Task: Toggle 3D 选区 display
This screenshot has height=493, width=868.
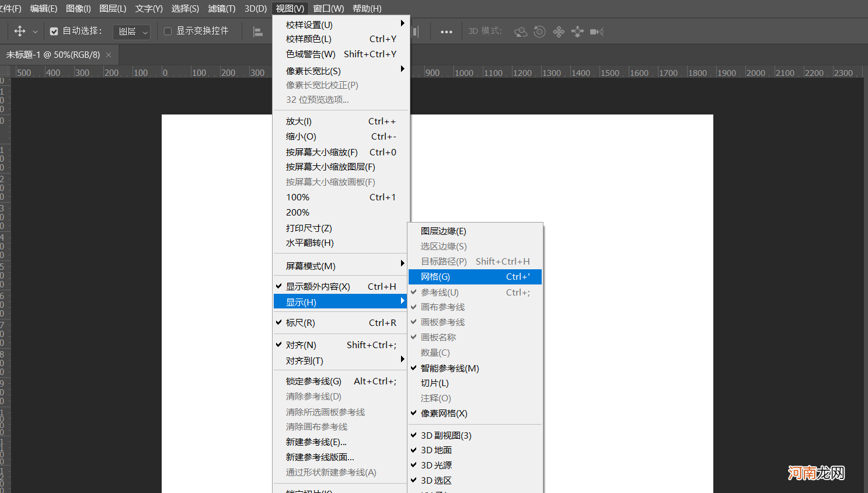Action: coord(475,481)
